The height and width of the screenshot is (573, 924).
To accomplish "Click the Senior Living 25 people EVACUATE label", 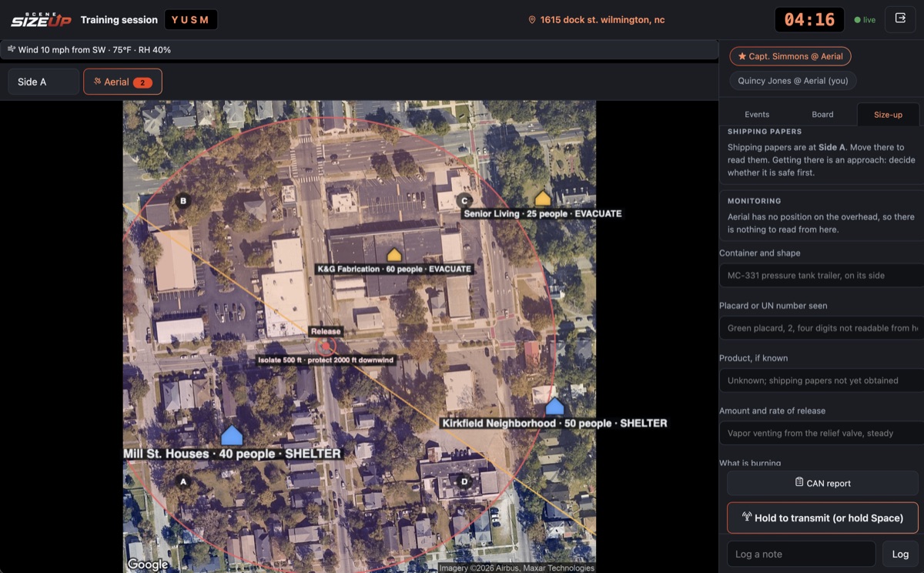I will pos(542,213).
